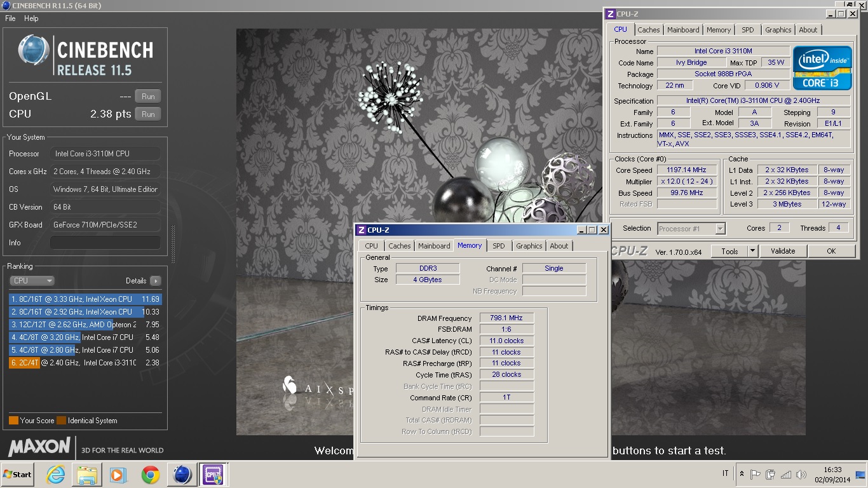Select ranking entry 8C/16T @ 3.33 GHz Xeon

point(85,299)
